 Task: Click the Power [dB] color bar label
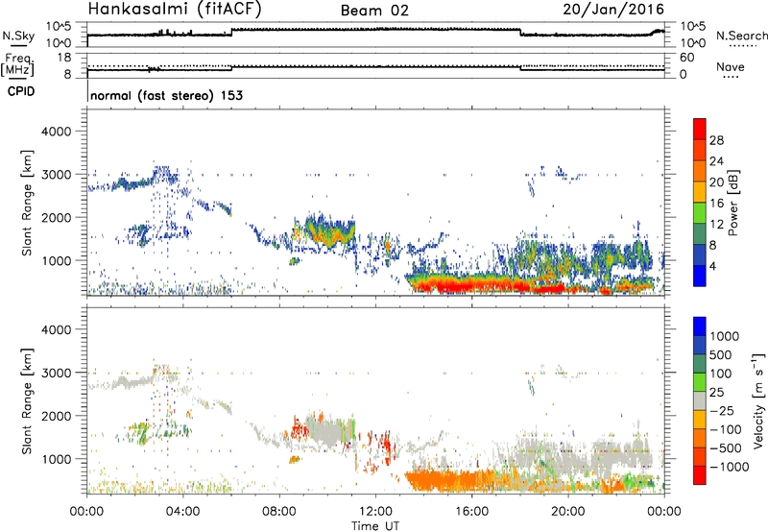click(732, 203)
